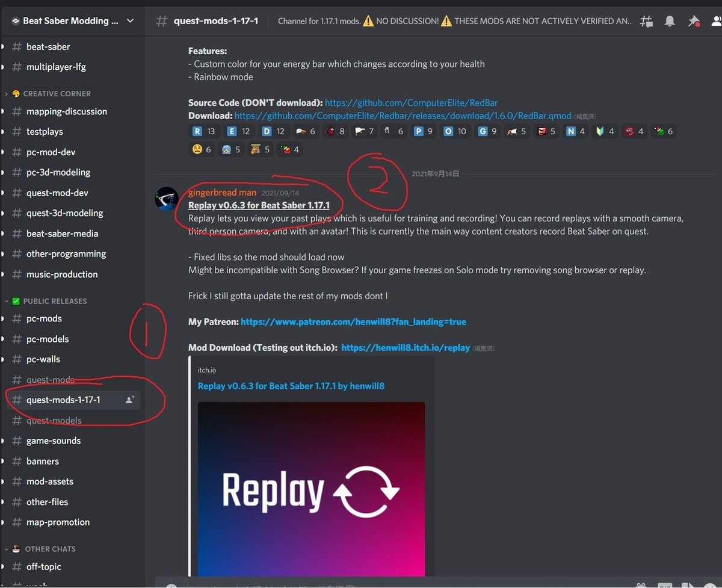Open the ComputerElite/RedBar source code link
The height and width of the screenshot is (588, 722).
coord(412,103)
